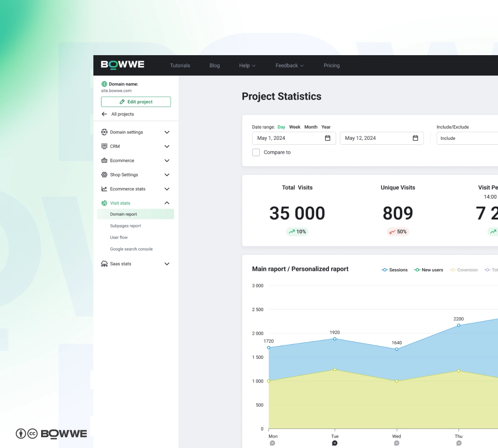Click the Ecommerce stats chart icon
The image size is (498, 448).
coord(104,189)
